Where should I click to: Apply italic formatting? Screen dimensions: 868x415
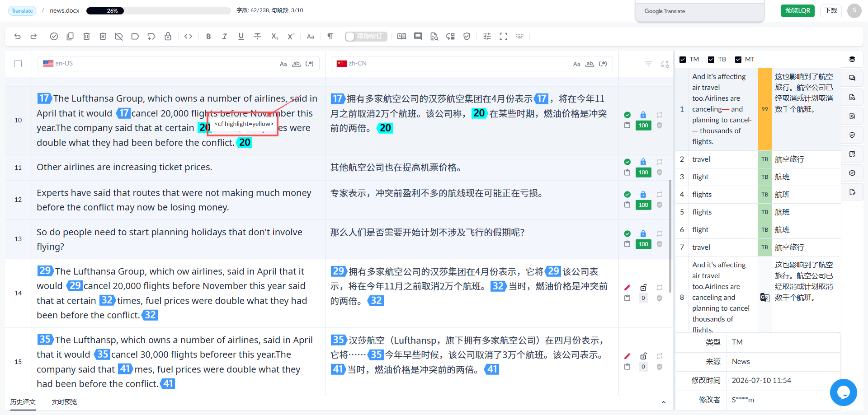(x=225, y=37)
